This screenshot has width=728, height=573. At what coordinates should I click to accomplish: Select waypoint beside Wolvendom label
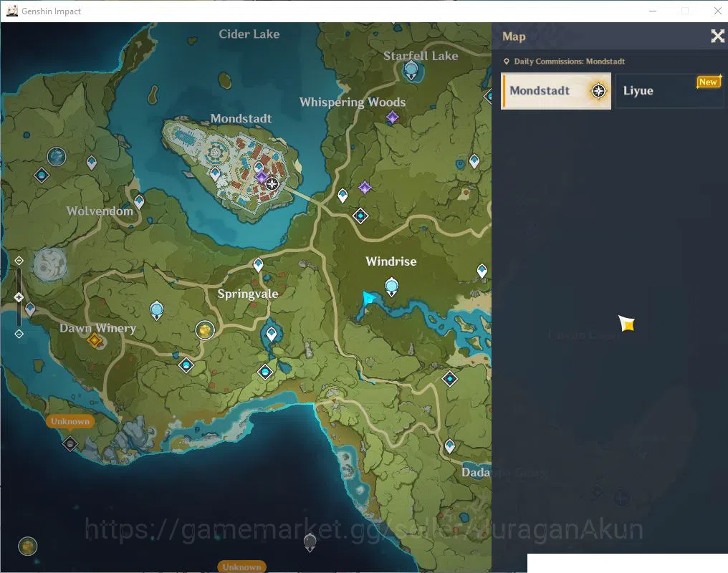139,202
